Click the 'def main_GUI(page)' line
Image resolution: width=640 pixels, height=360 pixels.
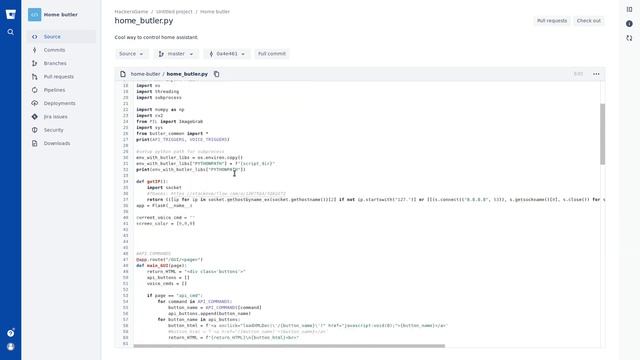[161, 266]
